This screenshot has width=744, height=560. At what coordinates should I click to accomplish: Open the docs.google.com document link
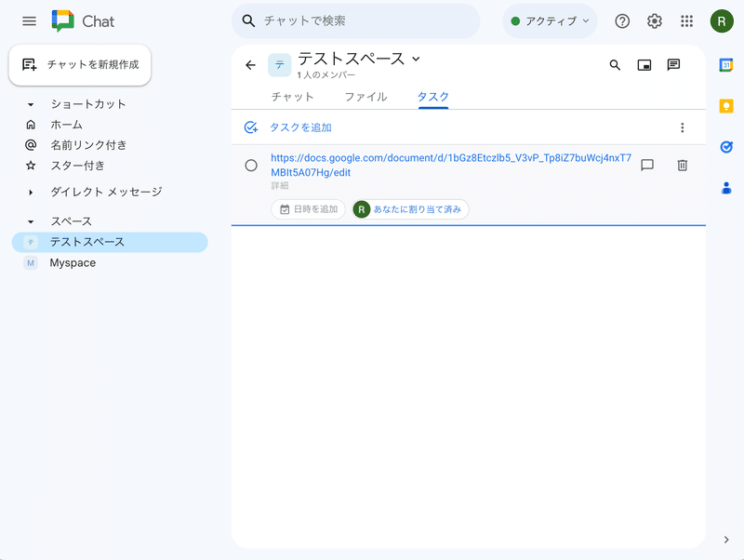pos(451,165)
